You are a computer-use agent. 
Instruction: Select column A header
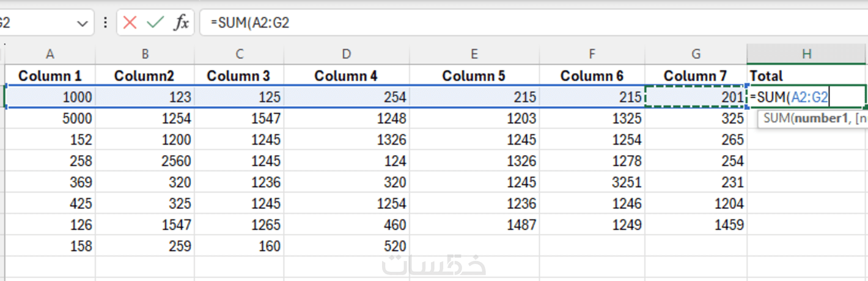pyautogui.click(x=50, y=54)
